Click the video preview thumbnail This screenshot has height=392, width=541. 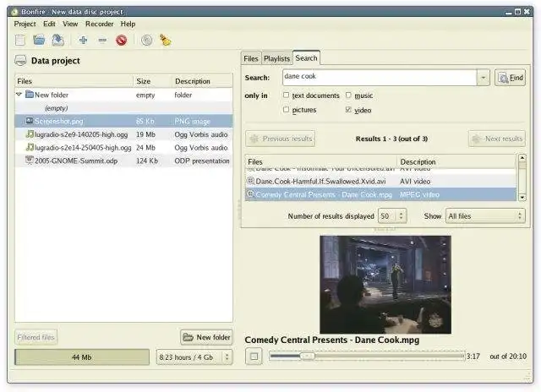(x=385, y=285)
